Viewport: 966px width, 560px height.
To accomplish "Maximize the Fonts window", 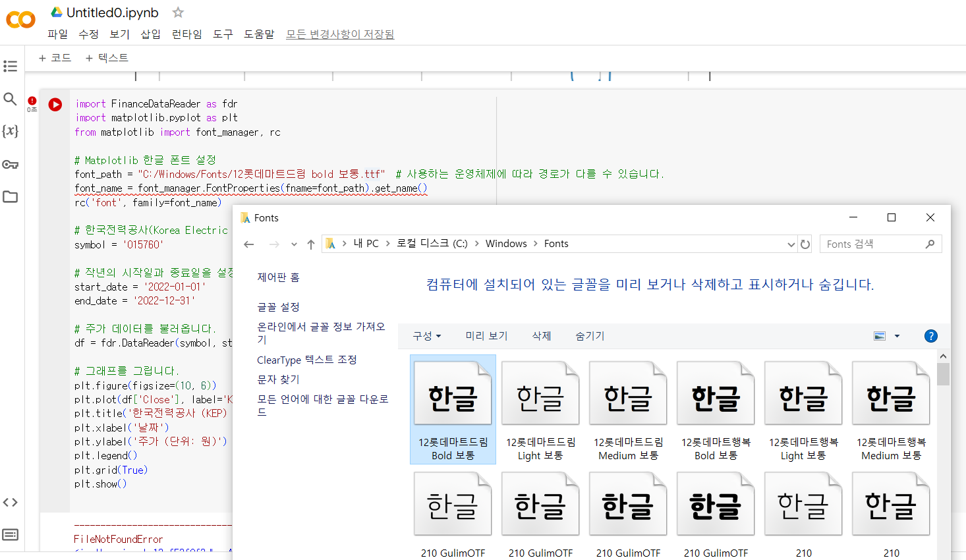I will pyautogui.click(x=892, y=217).
